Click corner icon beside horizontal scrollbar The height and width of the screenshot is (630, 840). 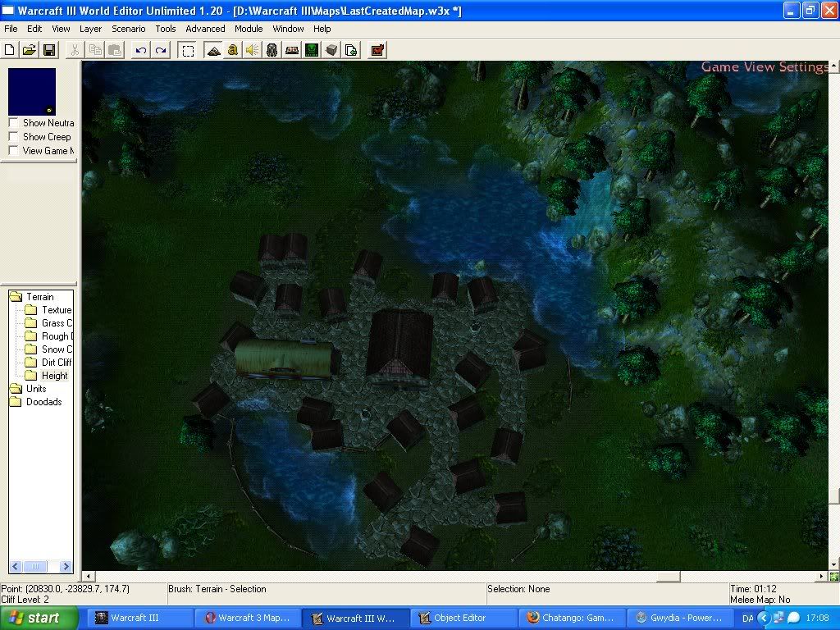click(834, 577)
